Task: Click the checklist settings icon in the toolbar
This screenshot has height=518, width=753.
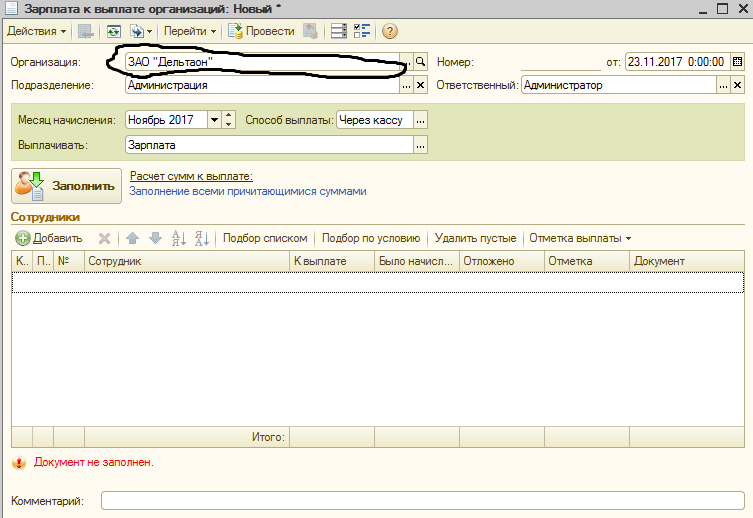Action: pyautogui.click(x=362, y=32)
